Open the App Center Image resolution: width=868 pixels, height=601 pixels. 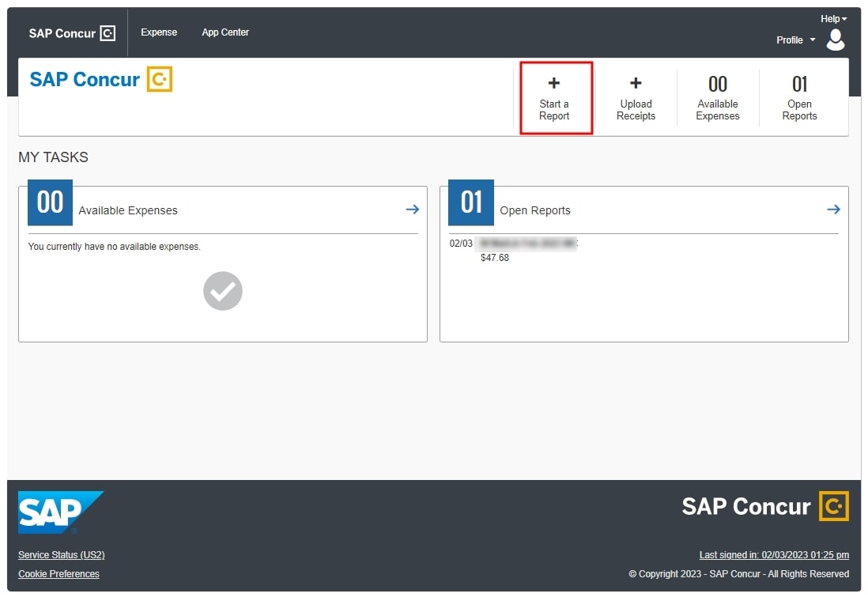225,32
